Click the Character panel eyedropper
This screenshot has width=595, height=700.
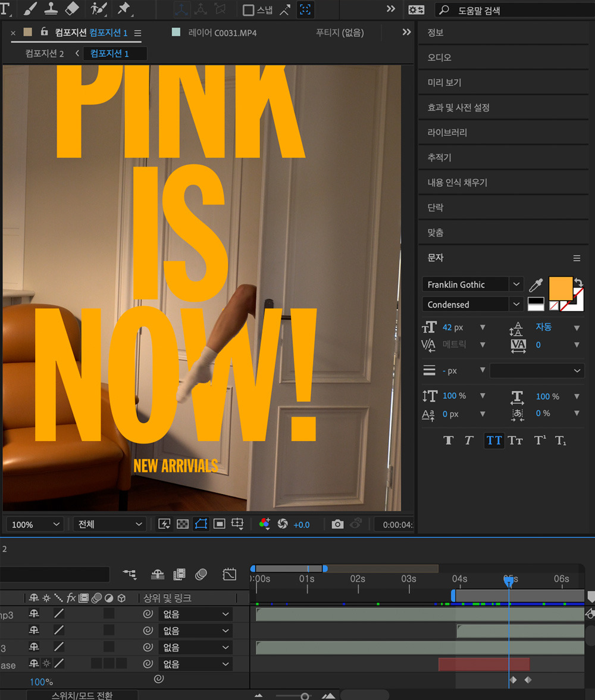[x=535, y=285]
